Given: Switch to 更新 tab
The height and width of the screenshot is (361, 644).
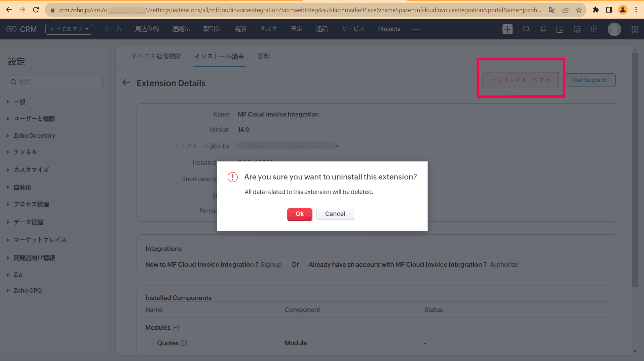Looking at the screenshot, I should point(264,56).
